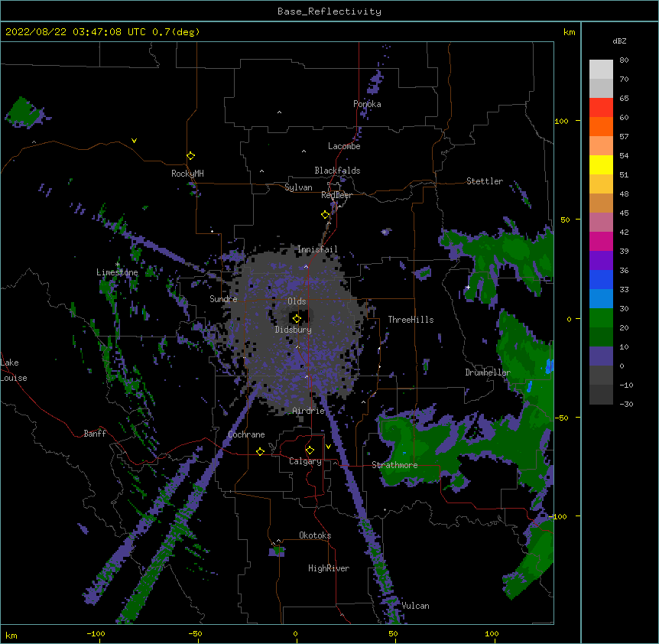Pick the white 70 dBZ legend swatch
This screenshot has width=659, height=644.
click(x=601, y=70)
